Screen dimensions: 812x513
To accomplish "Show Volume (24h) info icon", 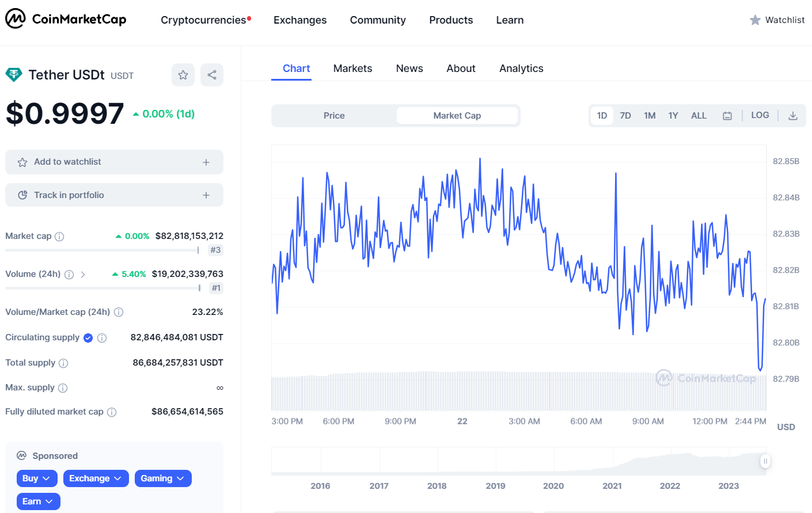I will coord(69,275).
